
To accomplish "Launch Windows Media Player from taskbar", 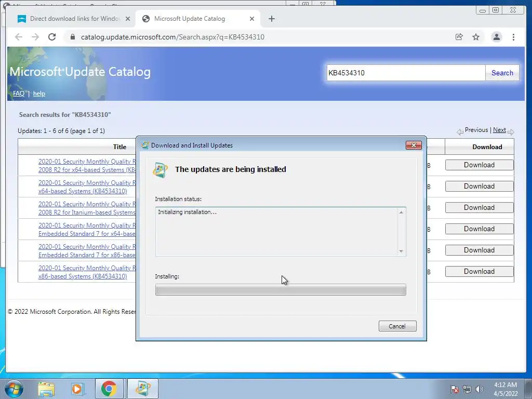I will [x=78, y=389].
